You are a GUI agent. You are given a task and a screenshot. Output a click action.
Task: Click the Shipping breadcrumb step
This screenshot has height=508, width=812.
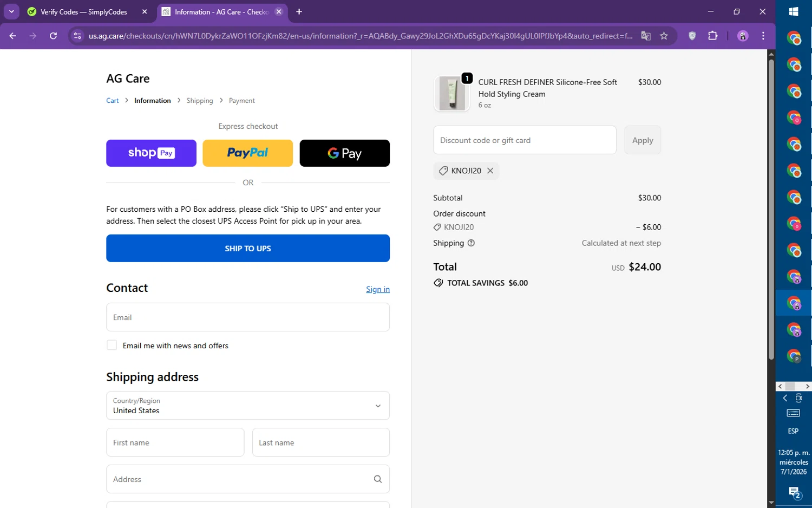(x=200, y=101)
